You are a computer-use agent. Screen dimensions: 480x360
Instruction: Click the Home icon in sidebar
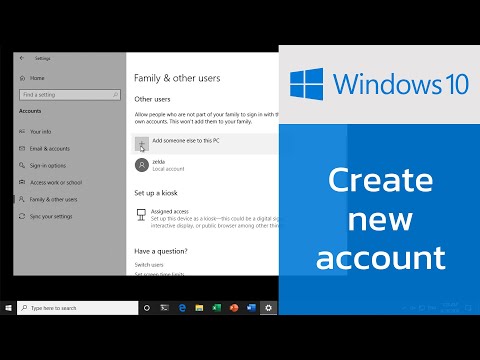point(22,78)
